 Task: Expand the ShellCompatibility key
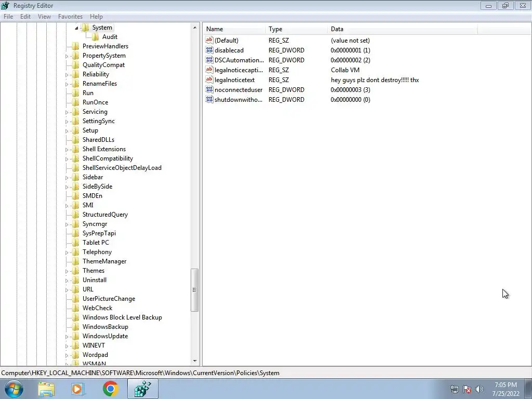[x=66, y=159]
